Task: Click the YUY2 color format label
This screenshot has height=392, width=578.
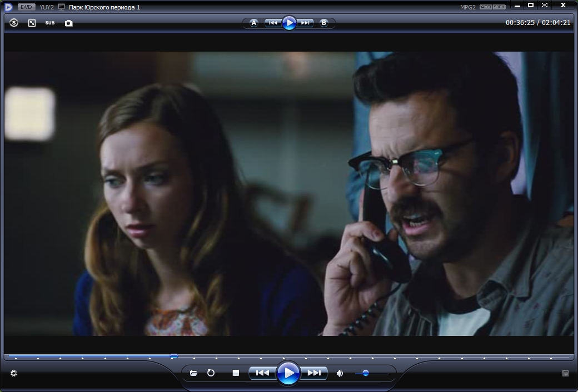Action: pos(47,7)
